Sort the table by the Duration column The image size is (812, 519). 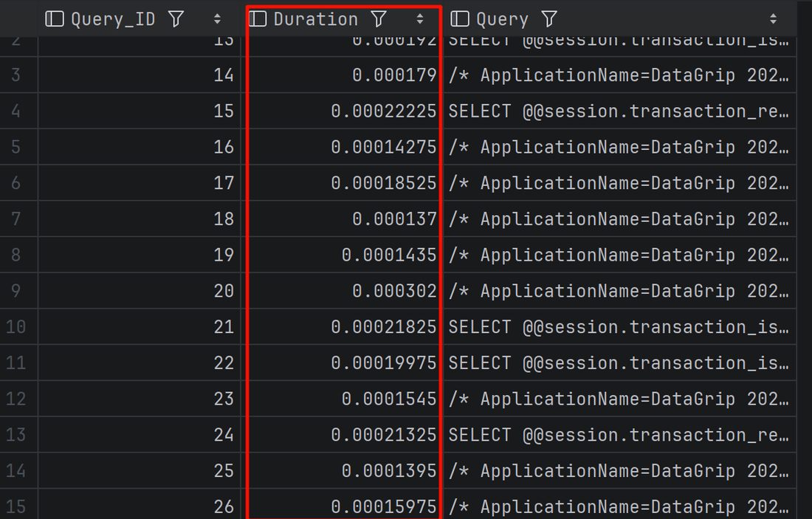[x=419, y=19]
